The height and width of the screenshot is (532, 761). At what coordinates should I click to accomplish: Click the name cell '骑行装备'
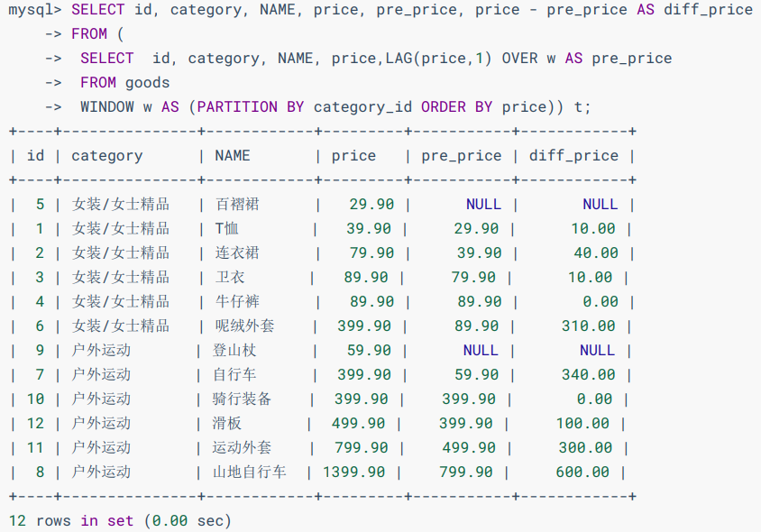click(x=242, y=399)
